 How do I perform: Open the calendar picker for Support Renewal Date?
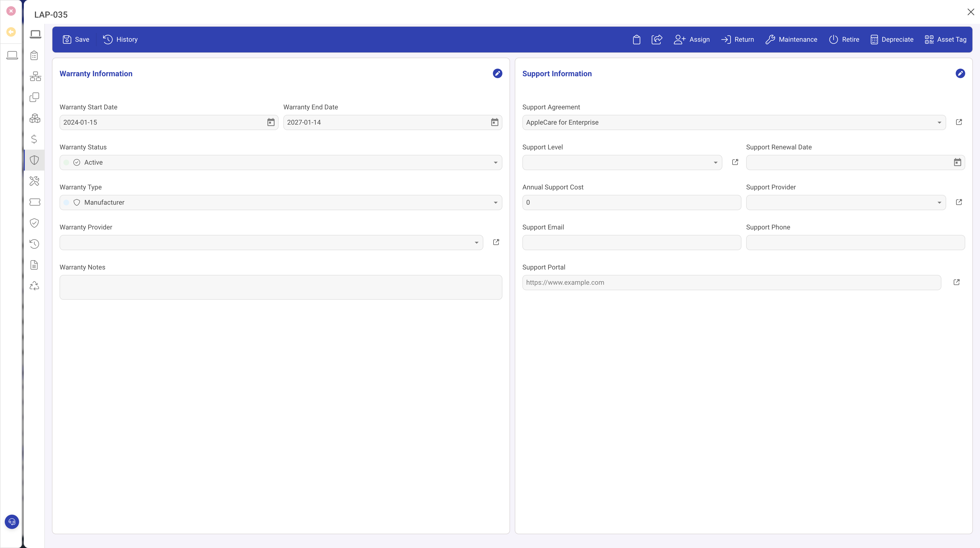click(958, 162)
